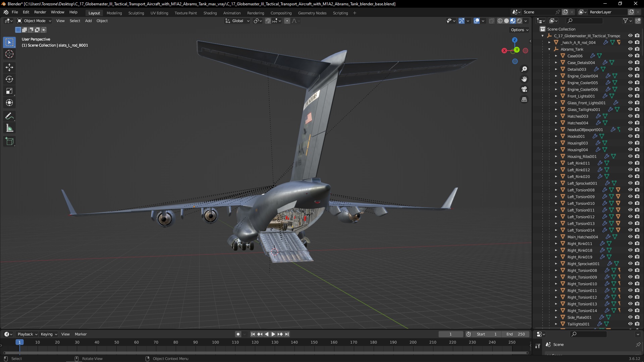Open the Object menu in header
This screenshot has width=644, height=362.
(102, 21)
